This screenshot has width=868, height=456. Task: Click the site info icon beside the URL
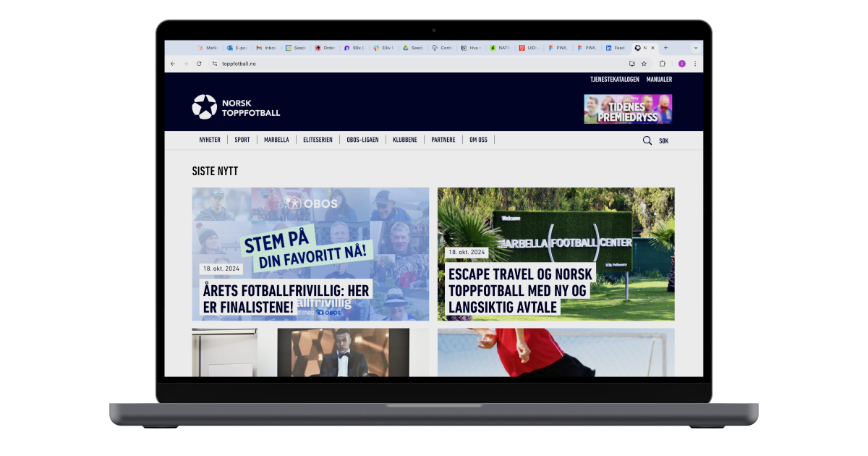[215, 64]
